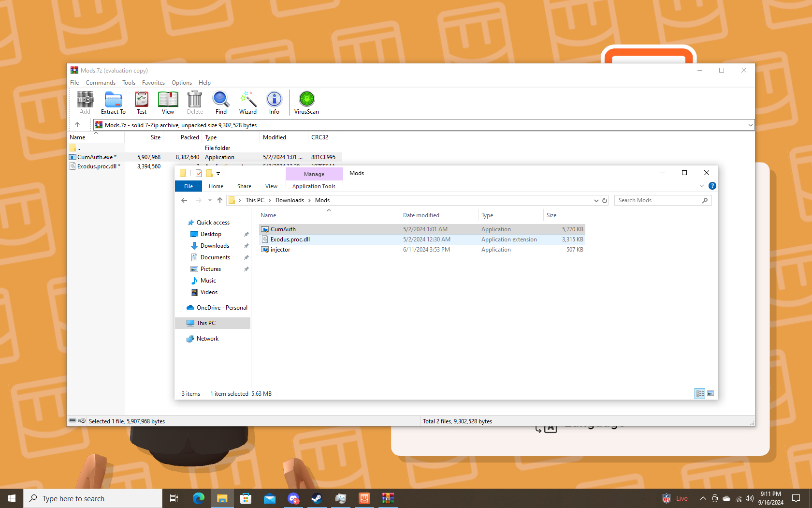Select Exodus.proc.dll in the Explorer file list
This screenshot has width=812, height=508.
point(422,239)
